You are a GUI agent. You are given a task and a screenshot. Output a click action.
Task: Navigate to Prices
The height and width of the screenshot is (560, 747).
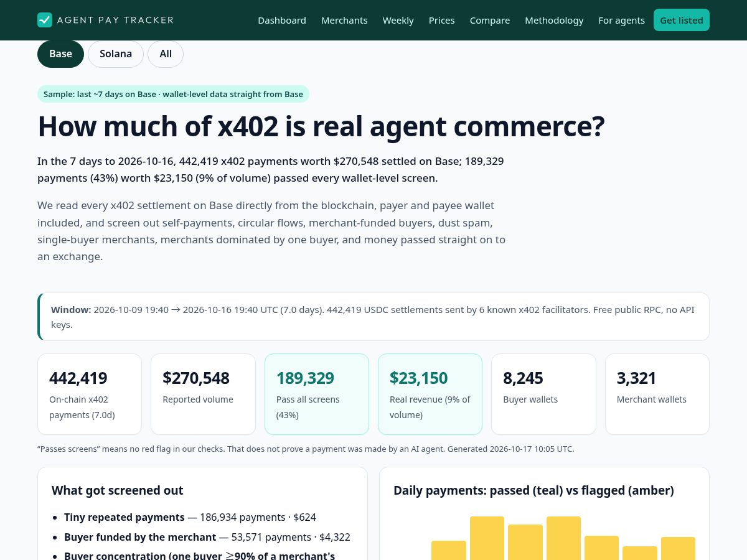click(x=442, y=20)
